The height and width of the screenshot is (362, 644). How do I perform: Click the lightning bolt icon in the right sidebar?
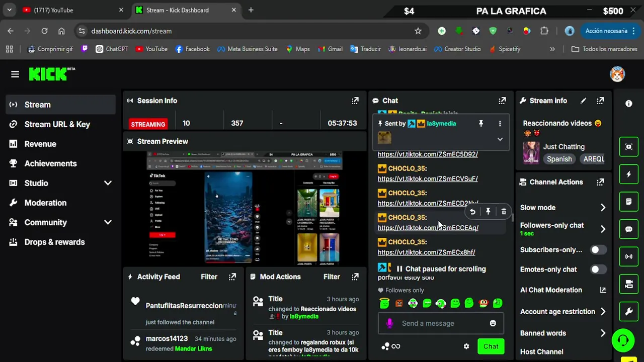[629, 174]
